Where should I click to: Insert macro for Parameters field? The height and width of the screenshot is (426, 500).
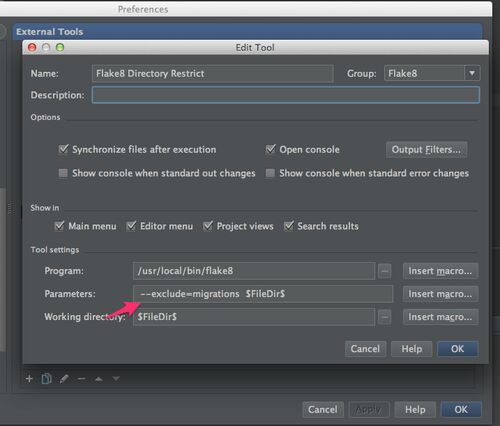440,294
